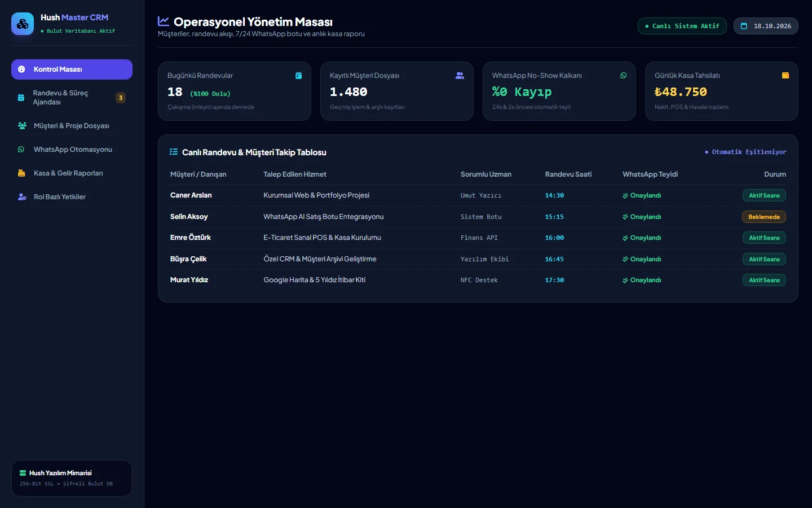Click WhatsApp icon on No-Show Kalkanı card
This screenshot has width=812, height=508.
coord(623,76)
